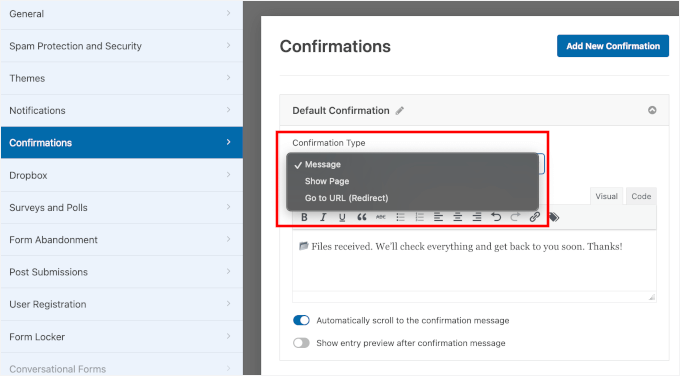The width and height of the screenshot is (680, 376).
Task: Align text right in editor
Action: coord(477,217)
